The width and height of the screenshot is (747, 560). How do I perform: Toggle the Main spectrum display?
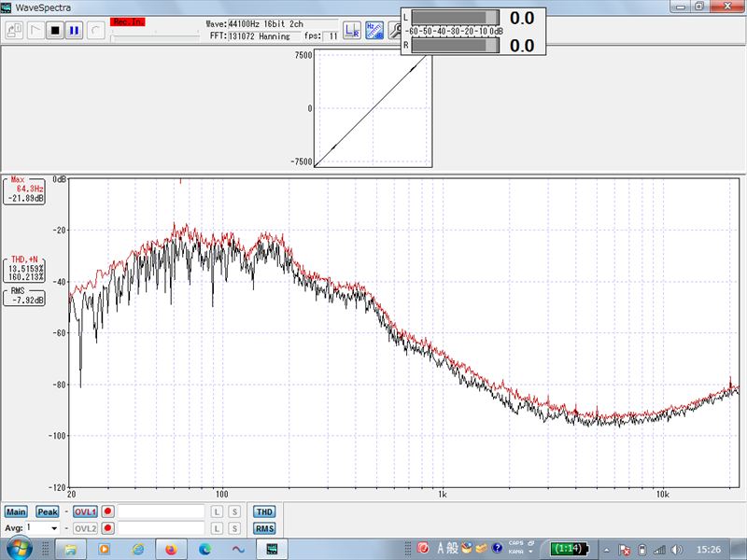[x=16, y=511]
